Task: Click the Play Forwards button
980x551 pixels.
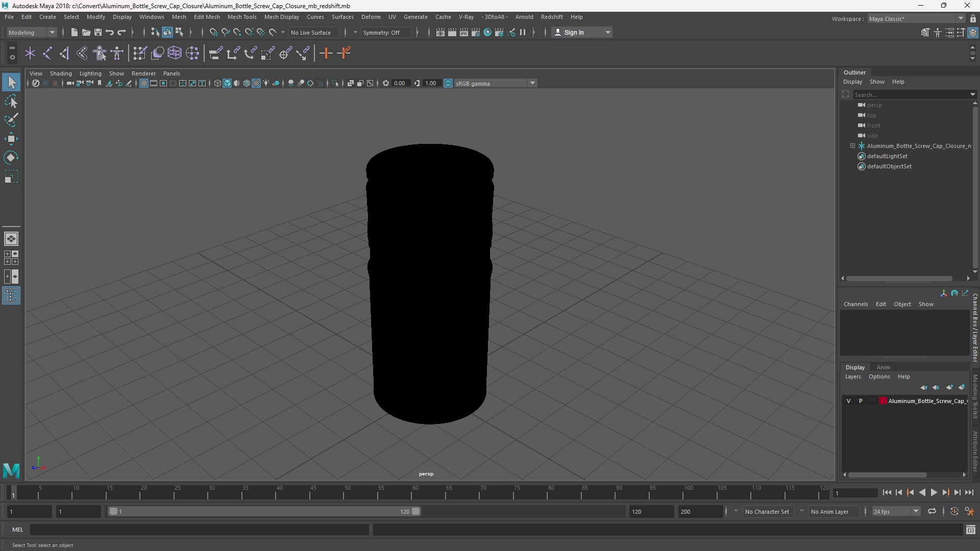Action: point(934,493)
